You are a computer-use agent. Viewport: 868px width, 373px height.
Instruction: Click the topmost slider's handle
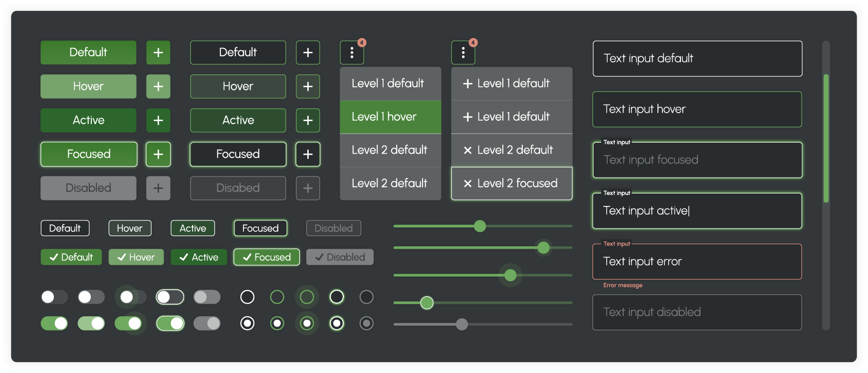click(x=480, y=226)
